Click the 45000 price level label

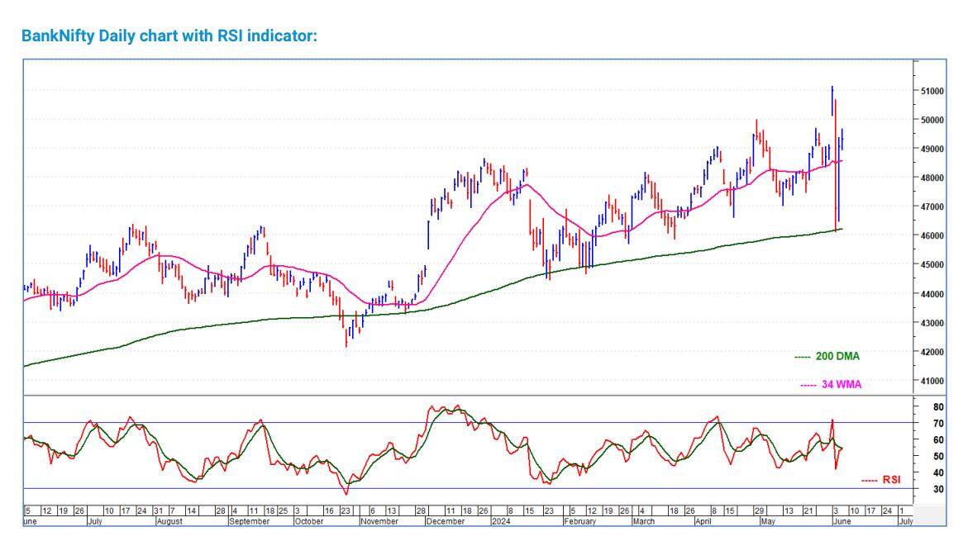(932, 265)
